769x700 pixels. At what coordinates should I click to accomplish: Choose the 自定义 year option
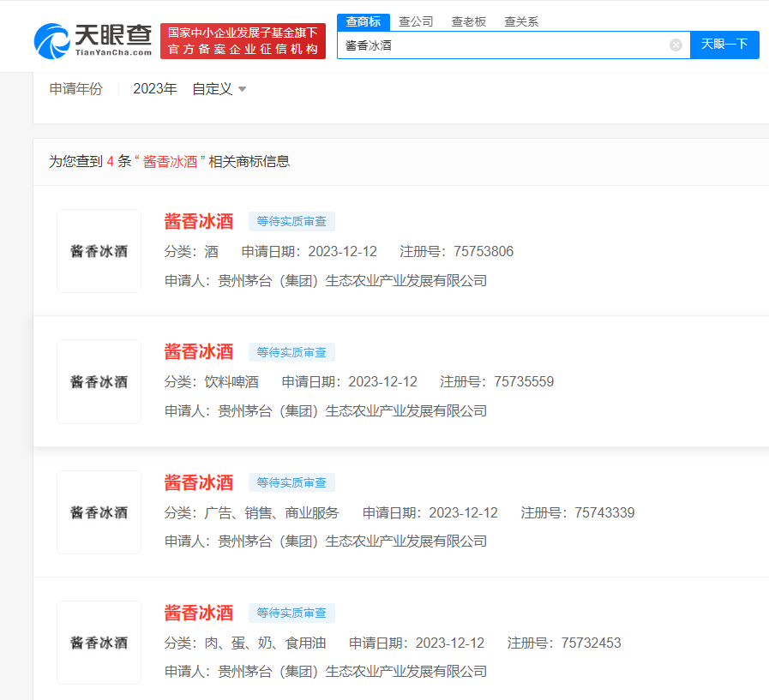(212, 89)
